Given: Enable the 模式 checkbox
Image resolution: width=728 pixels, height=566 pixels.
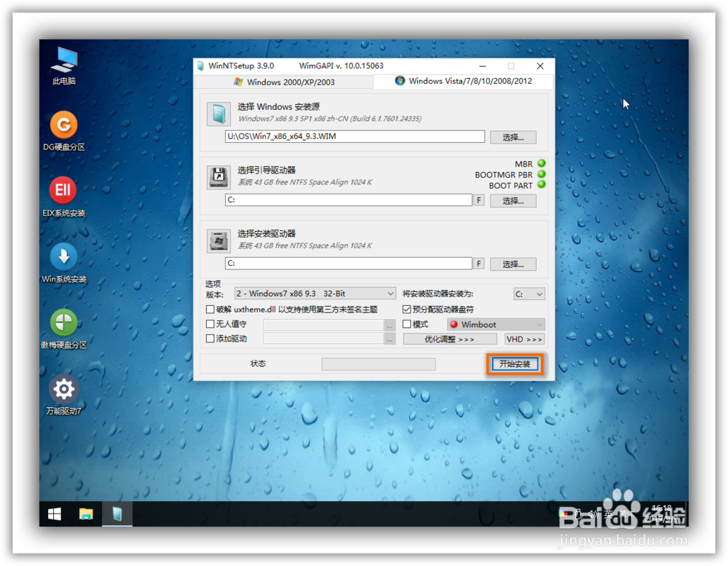Looking at the screenshot, I should pos(407,324).
